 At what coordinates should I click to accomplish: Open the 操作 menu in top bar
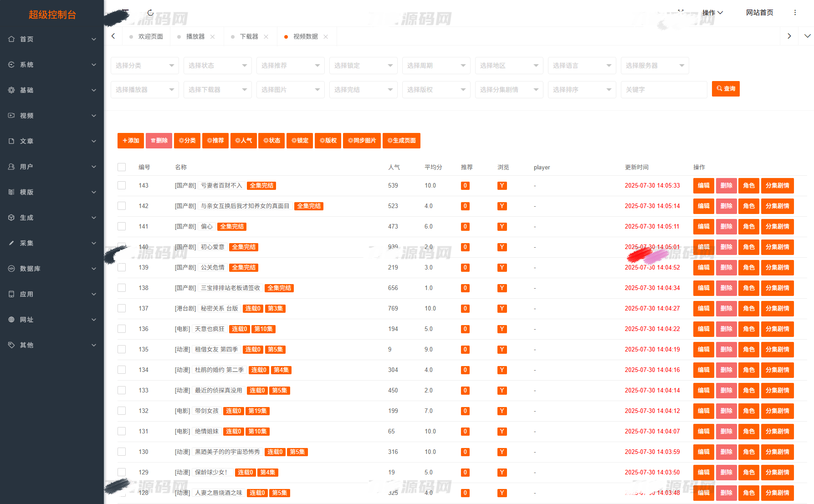712,13
